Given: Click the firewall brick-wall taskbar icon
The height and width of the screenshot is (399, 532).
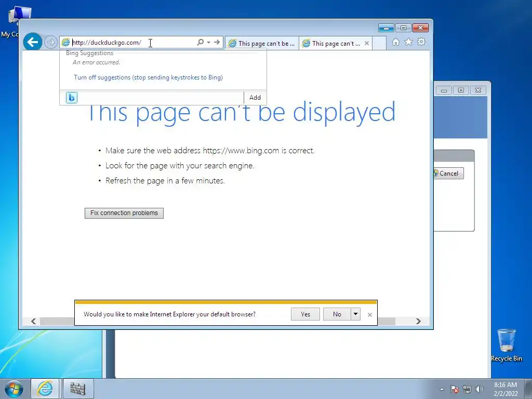Looking at the screenshot, I should 78,389.
